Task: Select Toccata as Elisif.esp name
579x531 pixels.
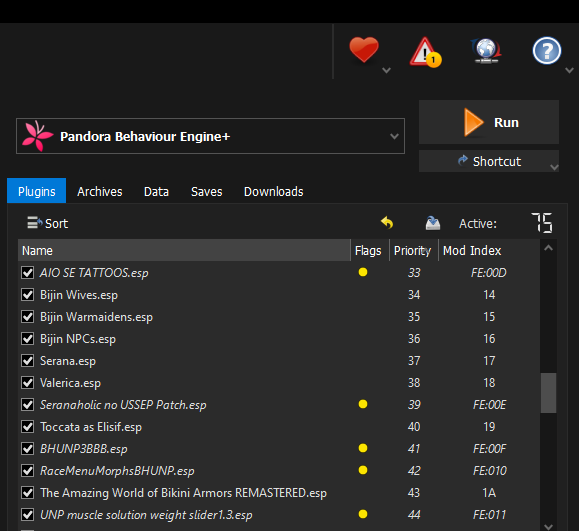Action: [x=91, y=426]
